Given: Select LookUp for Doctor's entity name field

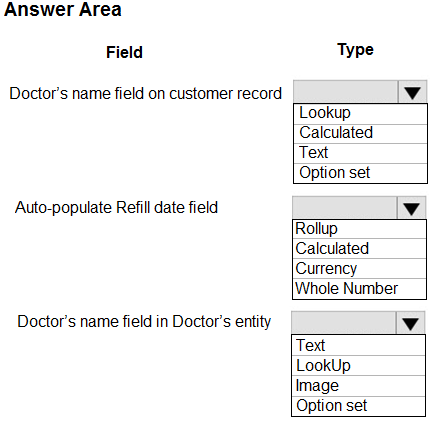Looking at the screenshot, I should [x=358, y=366].
